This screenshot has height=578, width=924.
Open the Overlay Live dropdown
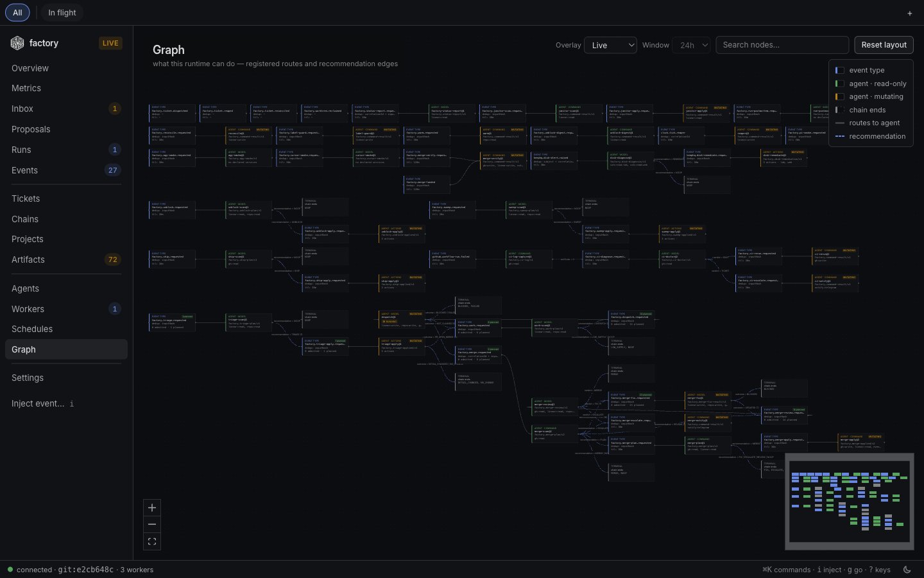(x=610, y=45)
